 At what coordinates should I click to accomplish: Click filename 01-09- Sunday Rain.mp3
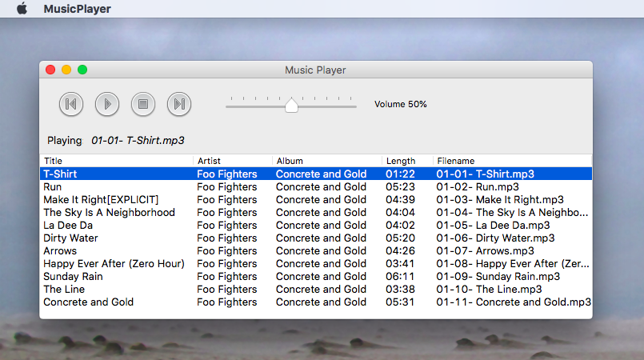coord(498,276)
